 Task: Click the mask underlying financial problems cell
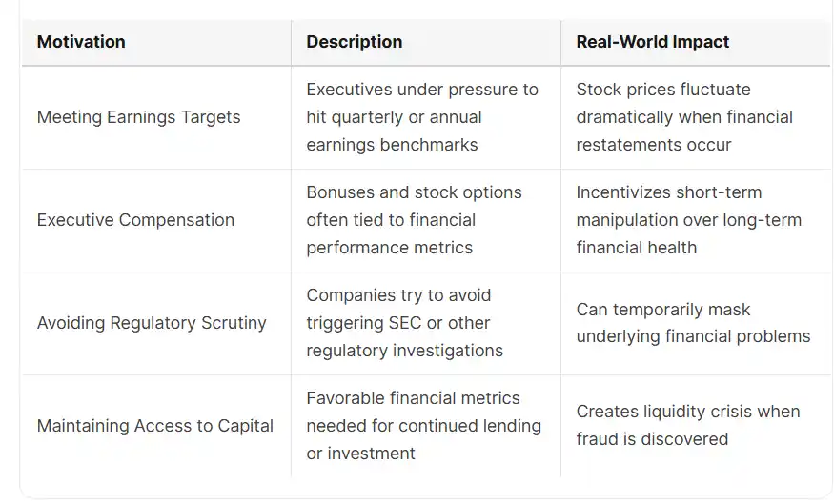coord(693,323)
